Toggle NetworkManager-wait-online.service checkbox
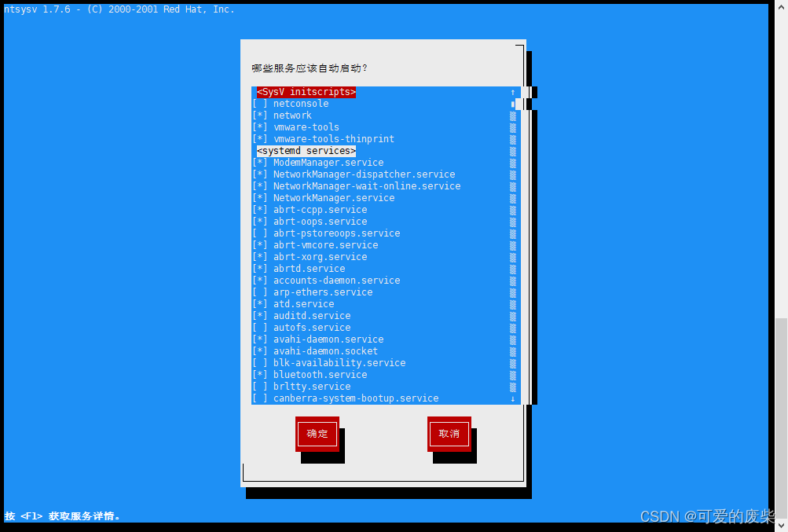 coord(260,186)
